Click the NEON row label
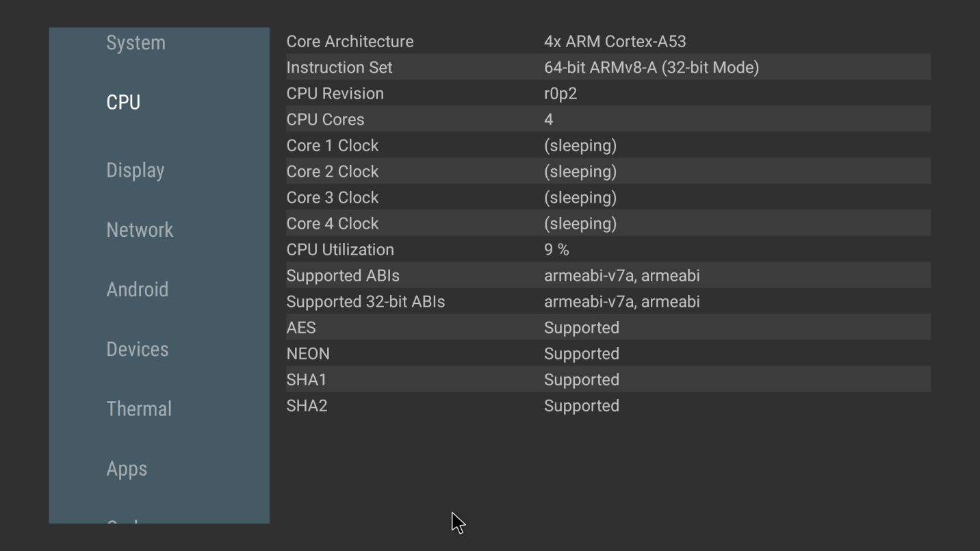The height and width of the screenshot is (551, 980). pyautogui.click(x=308, y=354)
